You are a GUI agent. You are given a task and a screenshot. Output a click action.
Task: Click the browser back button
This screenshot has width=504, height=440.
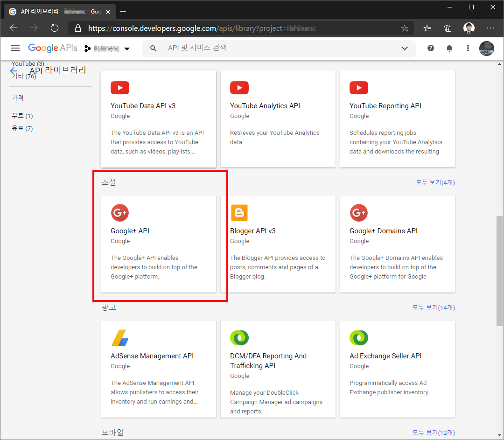pos(14,28)
